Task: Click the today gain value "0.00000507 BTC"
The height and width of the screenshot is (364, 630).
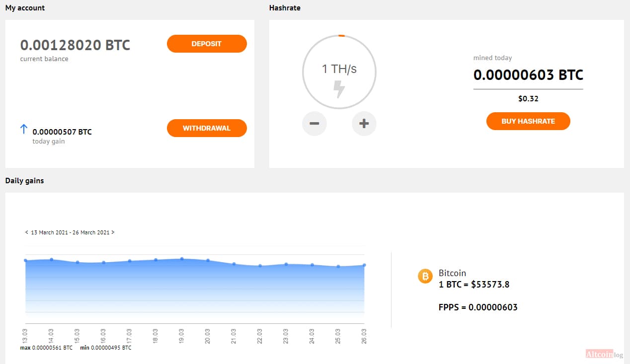Action: pos(62,132)
